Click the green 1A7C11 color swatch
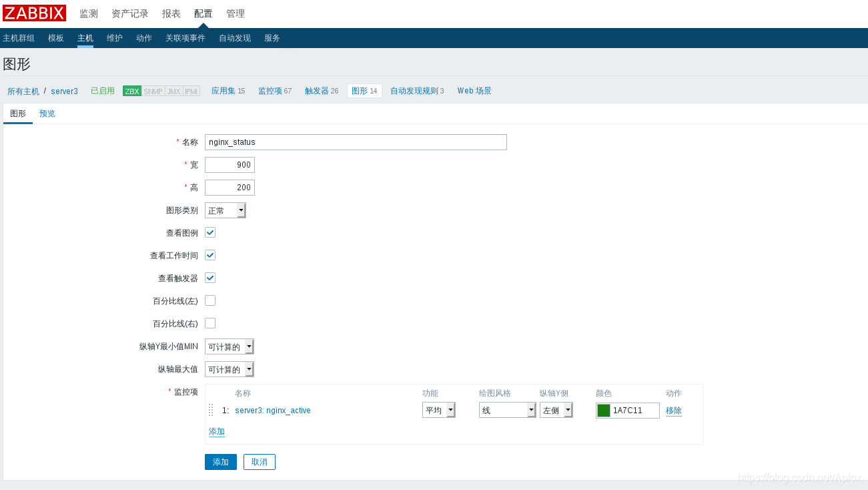 click(x=604, y=410)
